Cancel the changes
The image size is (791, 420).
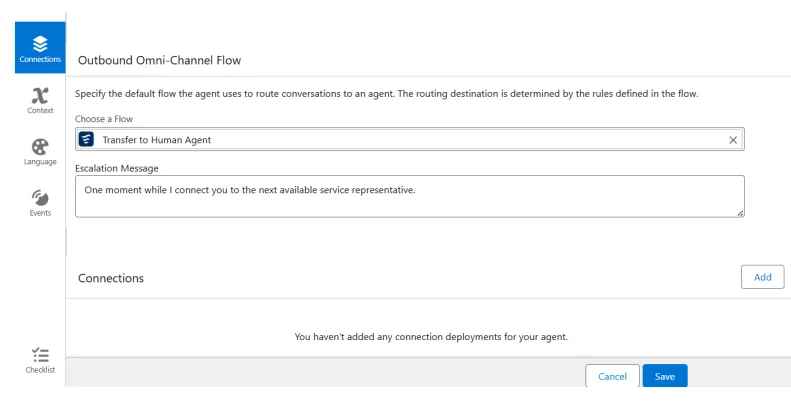pyautogui.click(x=612, y=376)
